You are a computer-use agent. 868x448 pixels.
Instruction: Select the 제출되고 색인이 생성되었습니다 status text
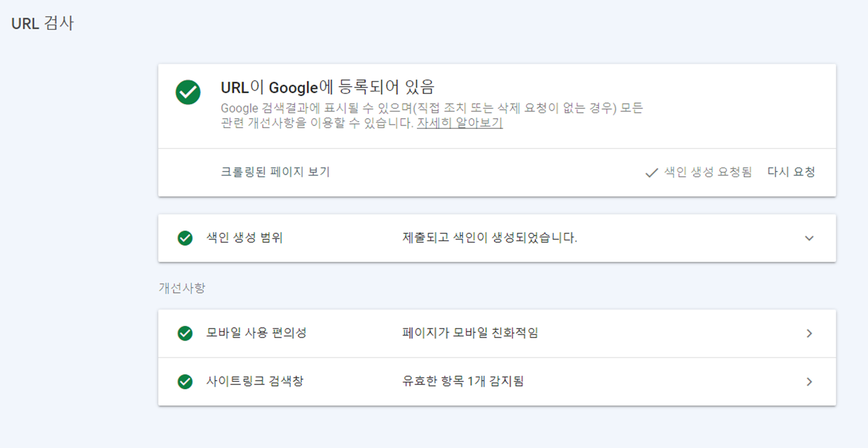[489, 238]
